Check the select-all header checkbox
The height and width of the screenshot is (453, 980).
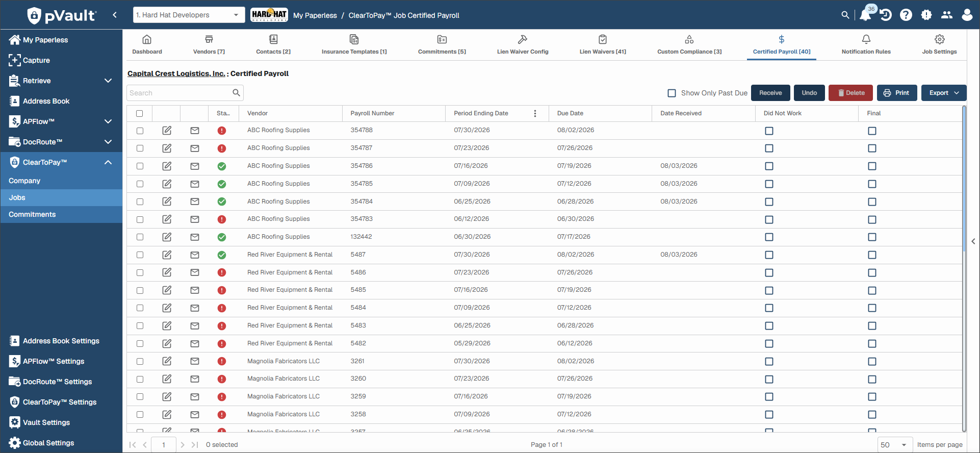[x=140, y=113]
